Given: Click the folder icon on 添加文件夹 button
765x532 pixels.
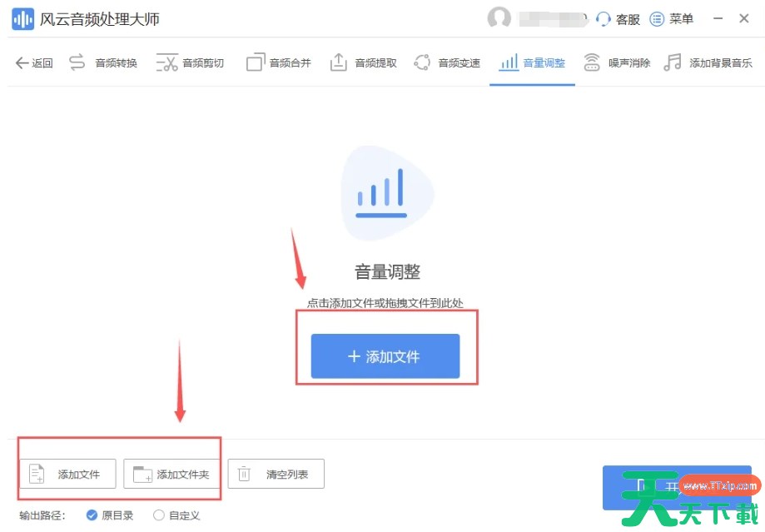Looking at the screenshot, I should [142, 474].
